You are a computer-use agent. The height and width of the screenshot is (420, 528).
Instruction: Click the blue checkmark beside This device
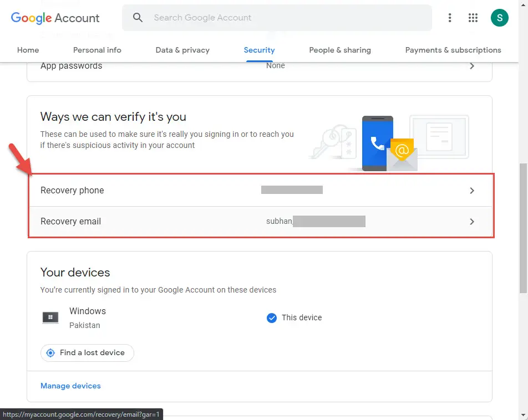click(271, 317)
